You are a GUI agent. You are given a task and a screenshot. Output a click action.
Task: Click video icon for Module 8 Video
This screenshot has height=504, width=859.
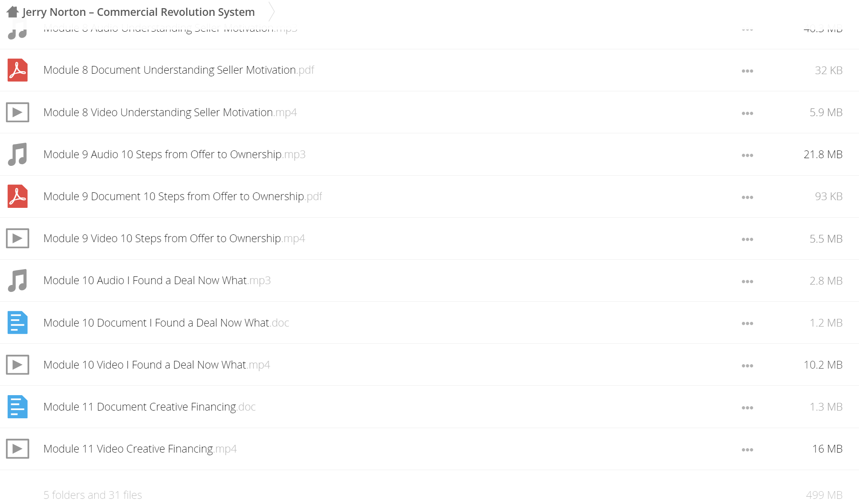[18, 112]
